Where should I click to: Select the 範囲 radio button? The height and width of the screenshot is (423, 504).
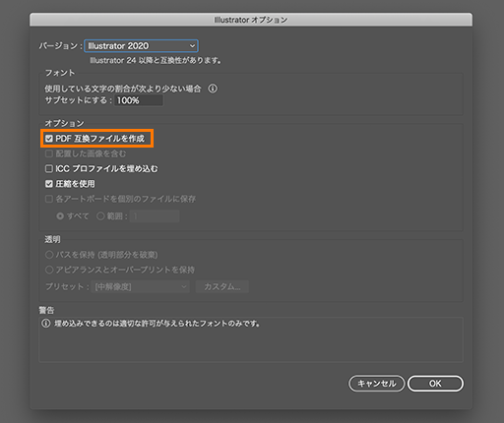click(100, 216)
